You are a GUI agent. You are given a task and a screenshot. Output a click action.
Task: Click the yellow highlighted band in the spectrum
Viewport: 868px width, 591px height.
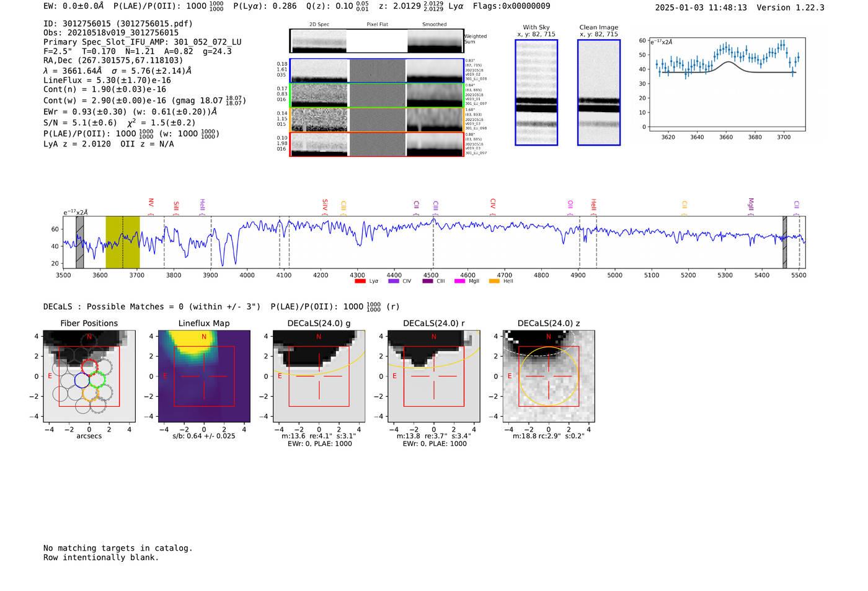coord(123,242)
